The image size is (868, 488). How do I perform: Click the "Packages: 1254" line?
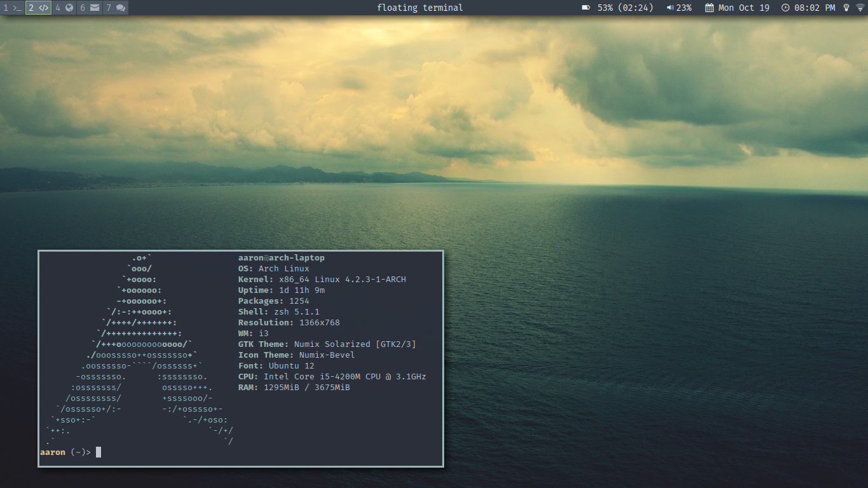[x=274, y=301]
